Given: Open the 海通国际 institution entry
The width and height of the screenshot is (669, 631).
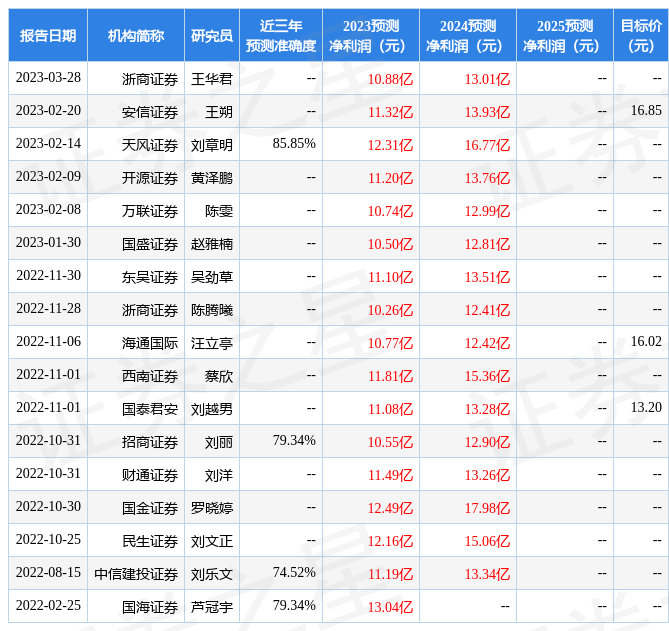Looking at the screenshot, I should [x=150, y=343].
